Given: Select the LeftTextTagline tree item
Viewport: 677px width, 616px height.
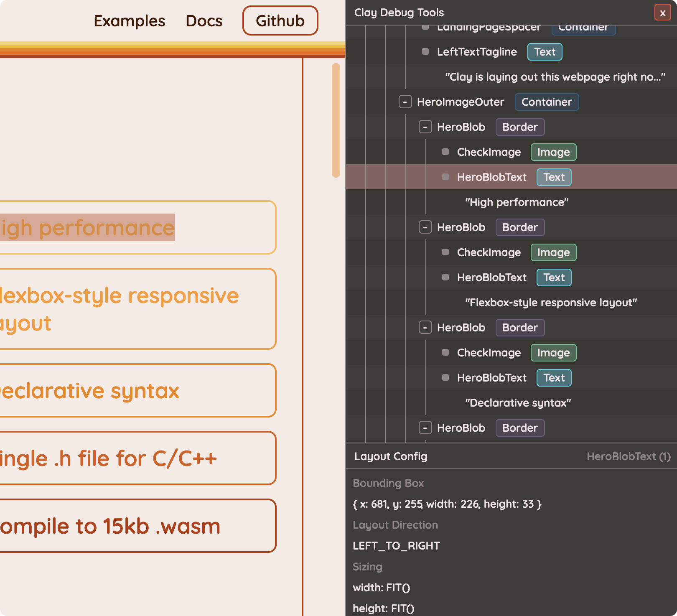Looking at the screenshot, I should (x=477, y=52).
